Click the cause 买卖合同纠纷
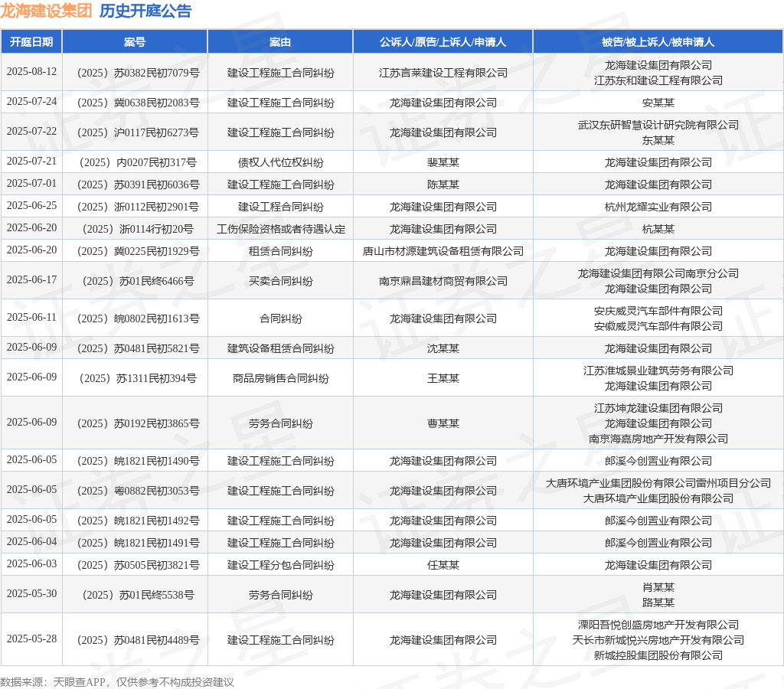Screen dimensions: 784x689 point(280,282)
